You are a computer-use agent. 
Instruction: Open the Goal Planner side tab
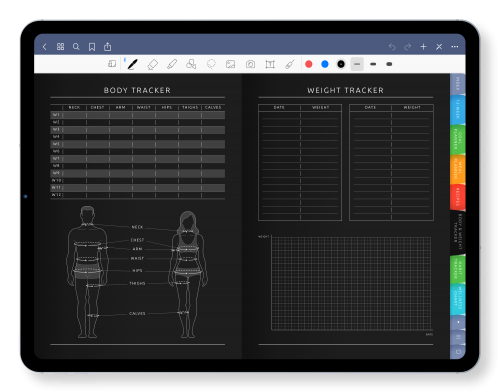point(458,139)
